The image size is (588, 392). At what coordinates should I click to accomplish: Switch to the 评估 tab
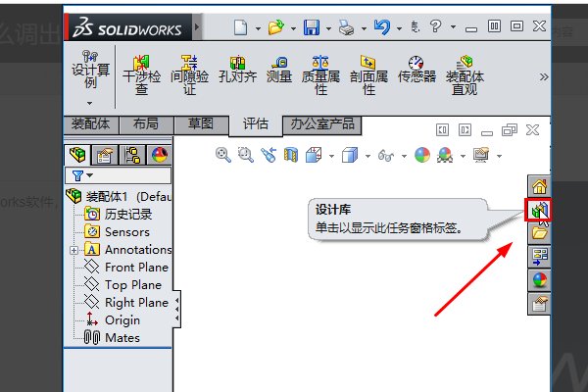coord(256,124)
